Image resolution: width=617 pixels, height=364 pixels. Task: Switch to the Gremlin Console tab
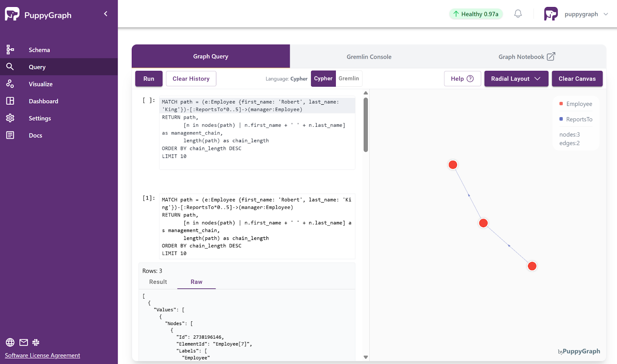(x=369, y=57)
